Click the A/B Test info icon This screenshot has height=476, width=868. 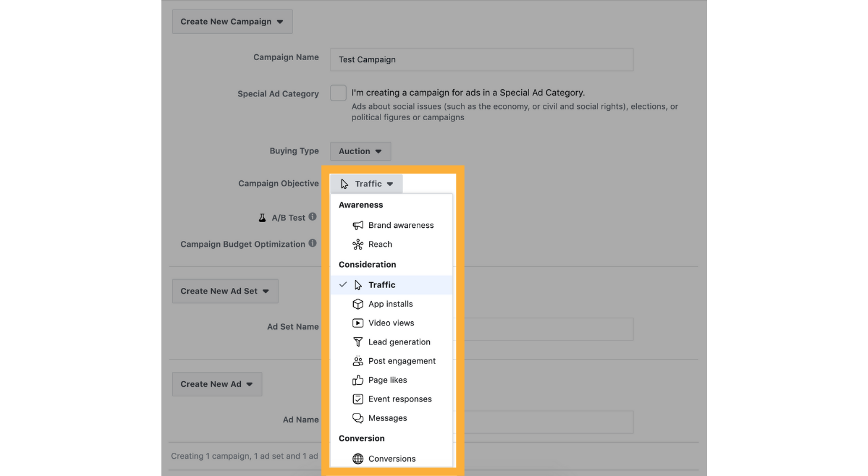(312, 217)
